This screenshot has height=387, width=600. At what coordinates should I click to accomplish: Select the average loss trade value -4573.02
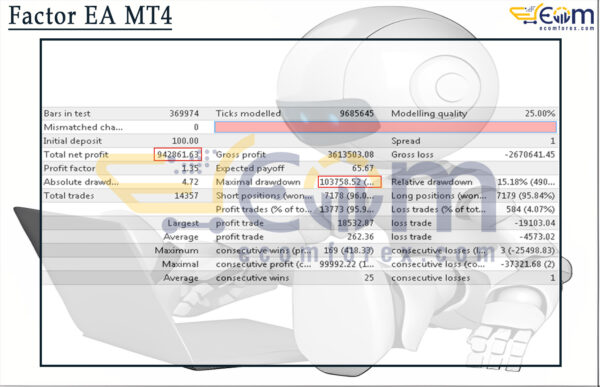537,237
